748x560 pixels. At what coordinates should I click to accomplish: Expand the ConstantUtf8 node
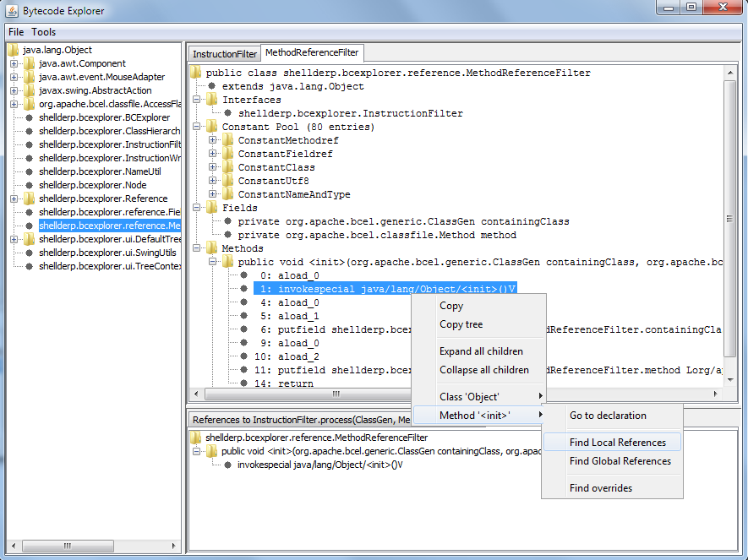coord(212,181)
